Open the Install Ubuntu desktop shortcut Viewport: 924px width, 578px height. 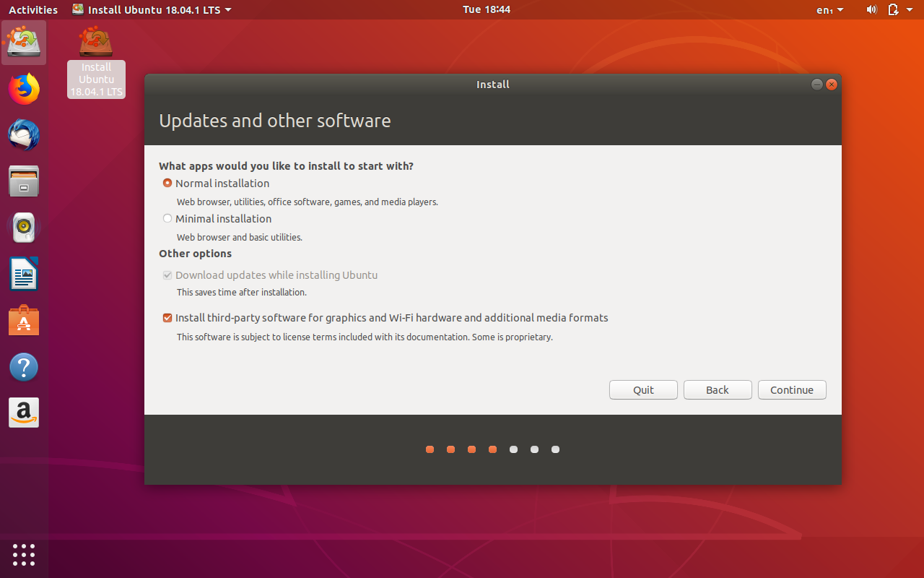pos(96,61)
